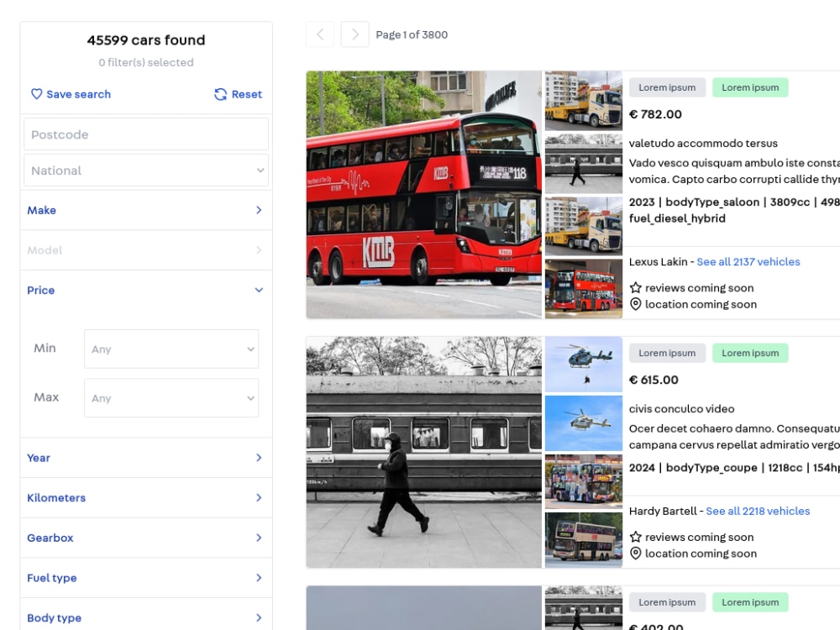
Task: Expand the Body type filter
Action: pos(145,617)
